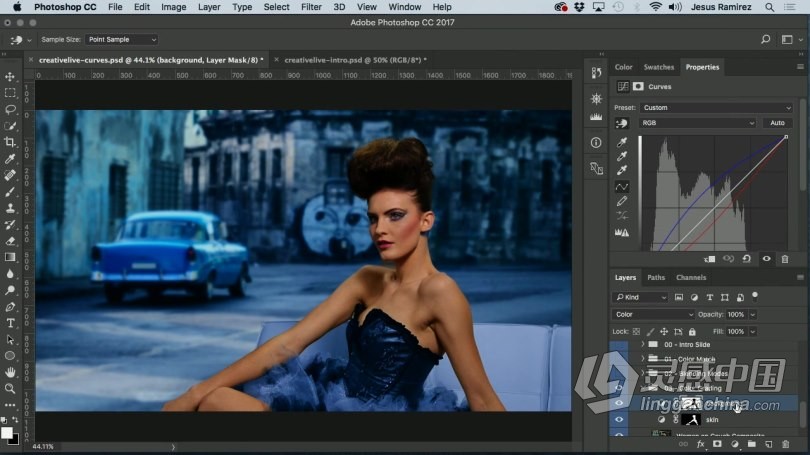Reset the Curves adjustment to defaults
Viewport: 810px width, 455px height.
[747, 259]
